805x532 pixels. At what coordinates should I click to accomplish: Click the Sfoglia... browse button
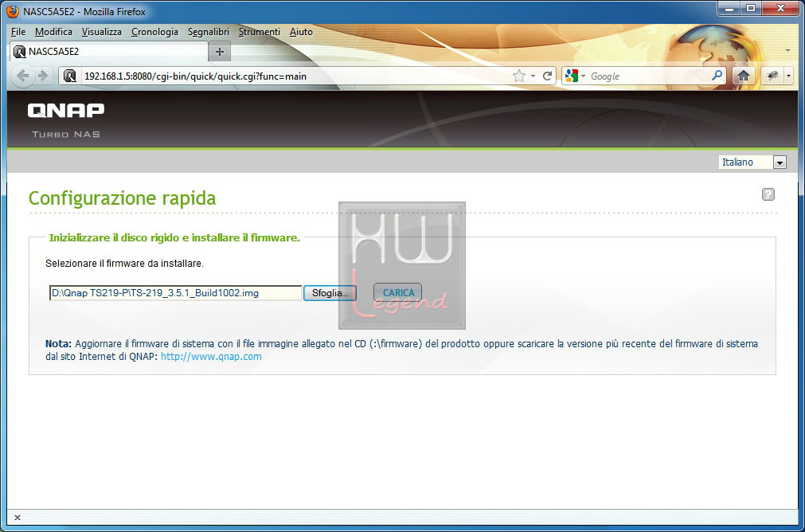[x=330, y=293]
